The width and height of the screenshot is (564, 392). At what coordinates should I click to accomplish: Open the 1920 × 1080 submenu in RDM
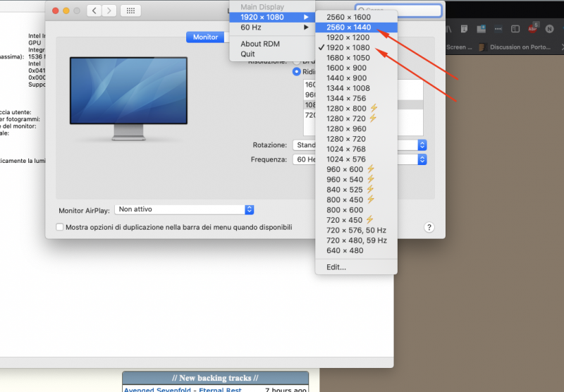(272, 17)
